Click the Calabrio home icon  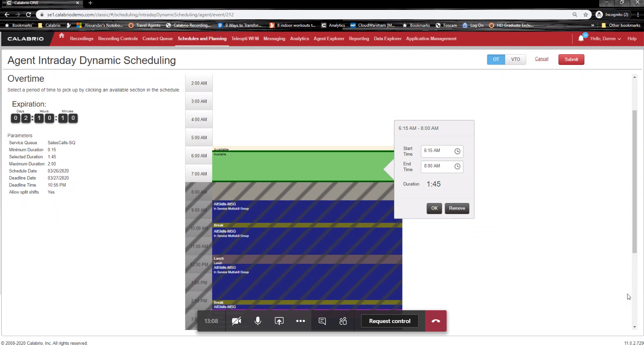(x=62, y=36)
